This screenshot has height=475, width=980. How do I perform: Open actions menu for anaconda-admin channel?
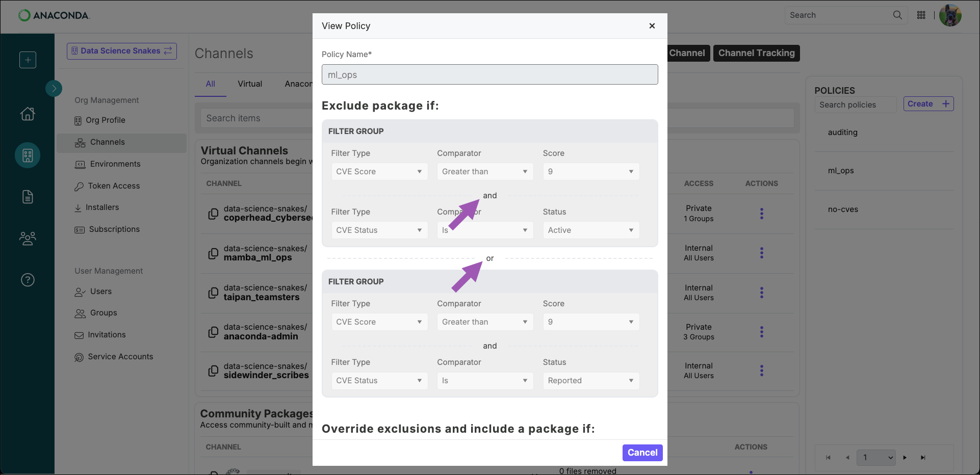pyautogui.click(x=761, y=332)
